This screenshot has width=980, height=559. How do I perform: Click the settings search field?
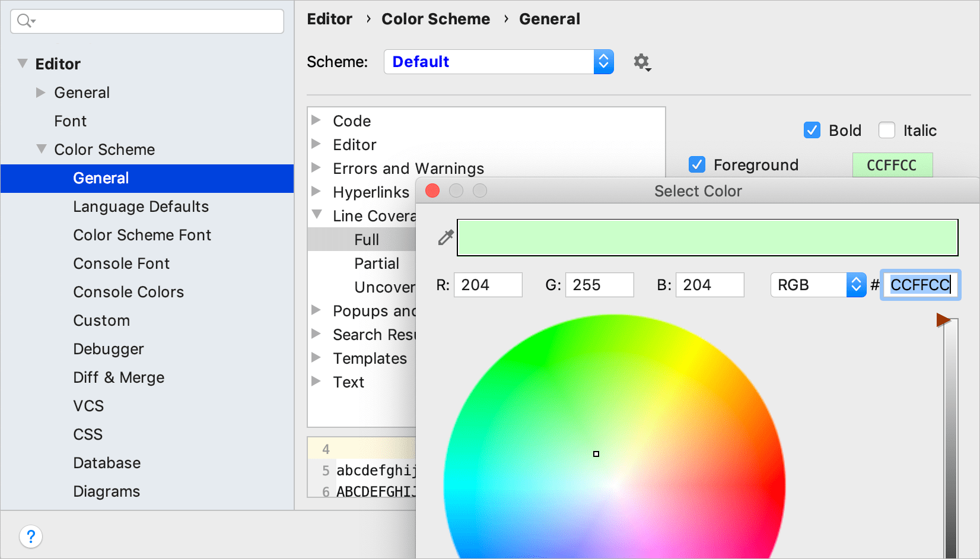[x=147, y=21]
